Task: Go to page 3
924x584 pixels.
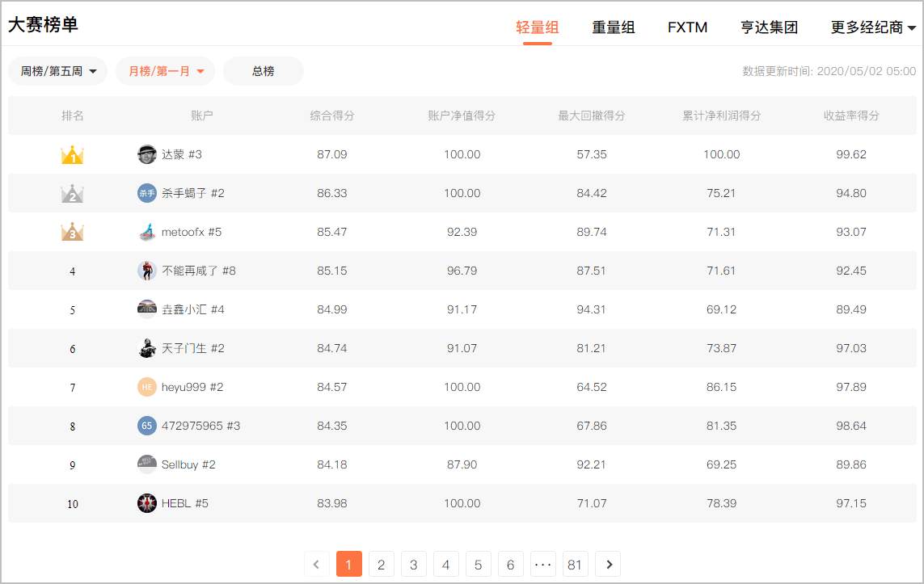Action: pyautogui.click(x=414, y=565)
